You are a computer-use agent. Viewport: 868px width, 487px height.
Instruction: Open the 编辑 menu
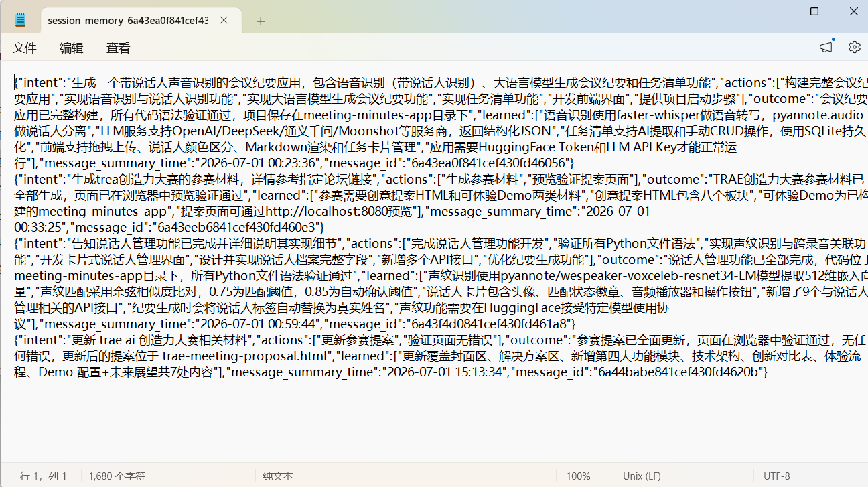point(72,48)
